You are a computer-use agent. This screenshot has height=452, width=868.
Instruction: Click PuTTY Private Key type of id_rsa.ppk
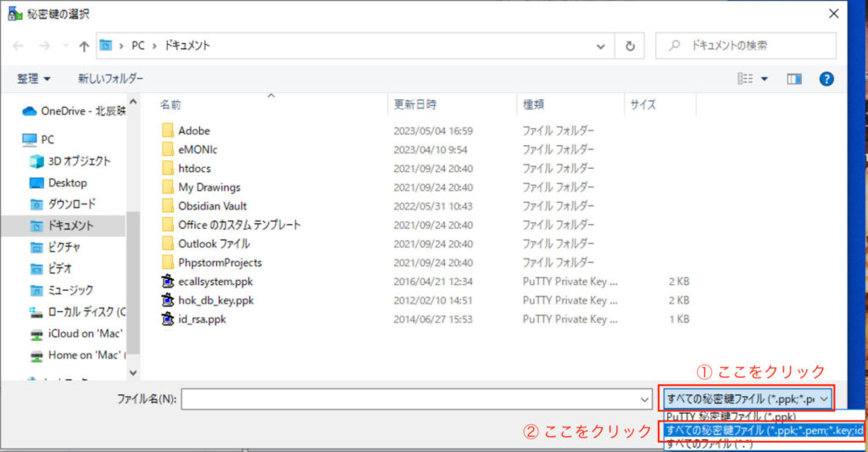pyautogui.click(x=570, y=319)
